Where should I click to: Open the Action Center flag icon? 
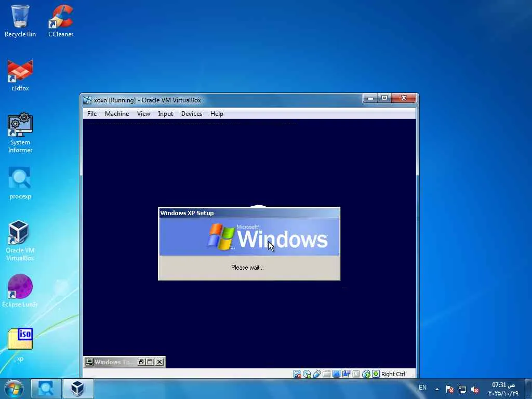pos(450,389)
